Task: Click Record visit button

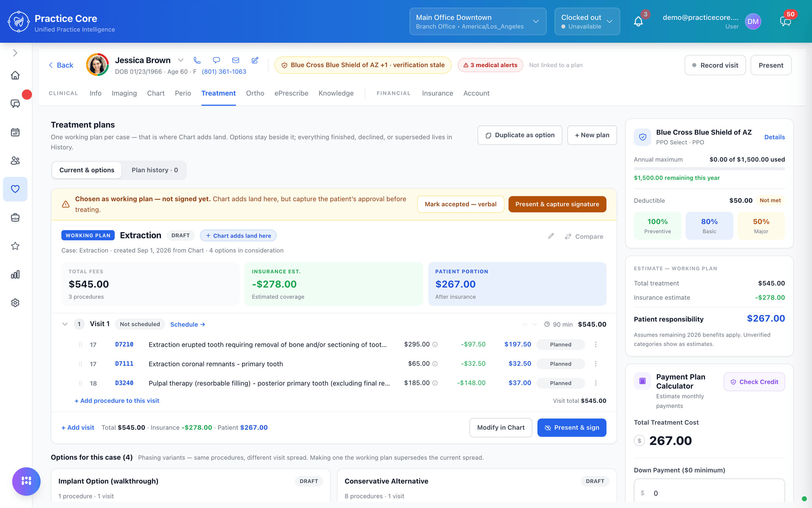Action: click(715, 65)
